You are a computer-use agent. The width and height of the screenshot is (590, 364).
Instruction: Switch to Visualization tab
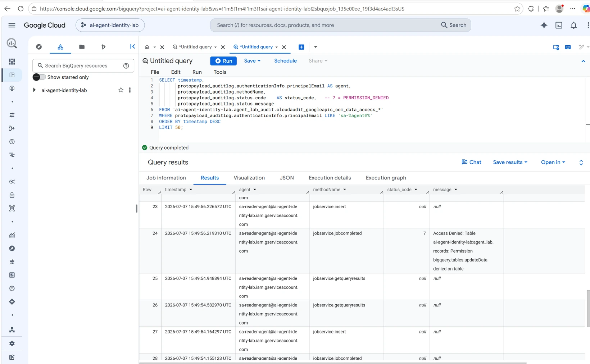(x=249, y=178)
